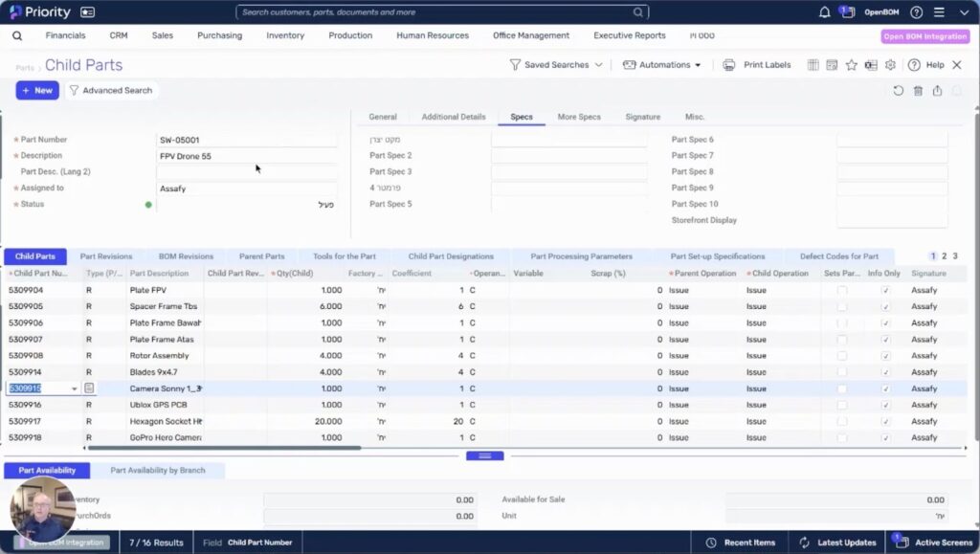Screen dimensions: 980x554
Task: Open the notifications bell
Action: [825, 12]
